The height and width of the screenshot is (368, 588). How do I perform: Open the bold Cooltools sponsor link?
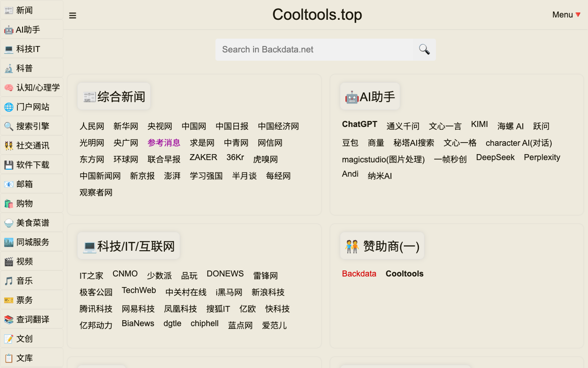[x=405, y=274]
